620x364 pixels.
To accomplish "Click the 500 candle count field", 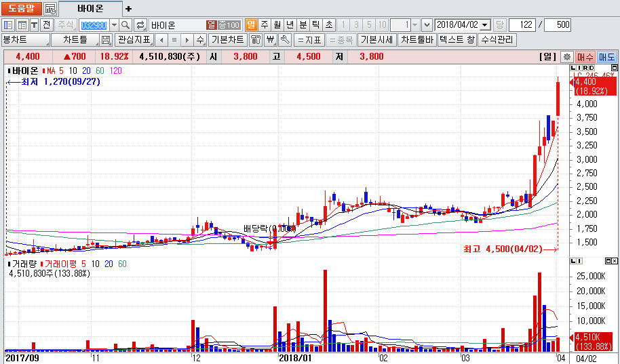I will pos(558,25).
